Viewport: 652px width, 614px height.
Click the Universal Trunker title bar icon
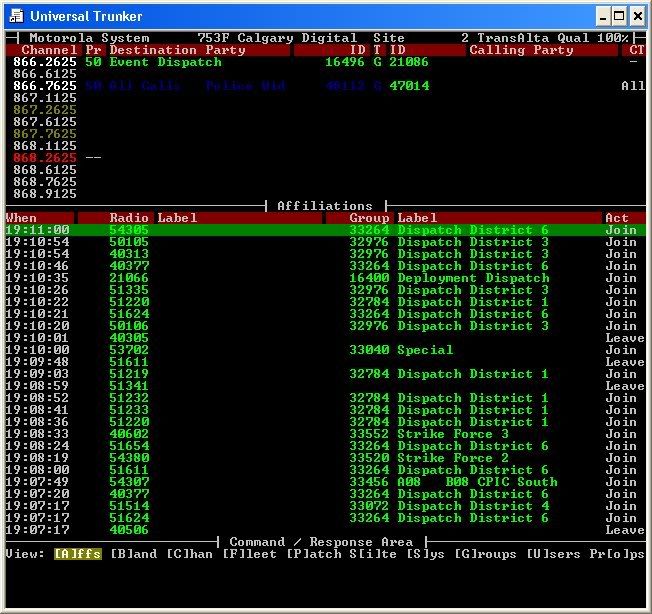tap(14, 15)
